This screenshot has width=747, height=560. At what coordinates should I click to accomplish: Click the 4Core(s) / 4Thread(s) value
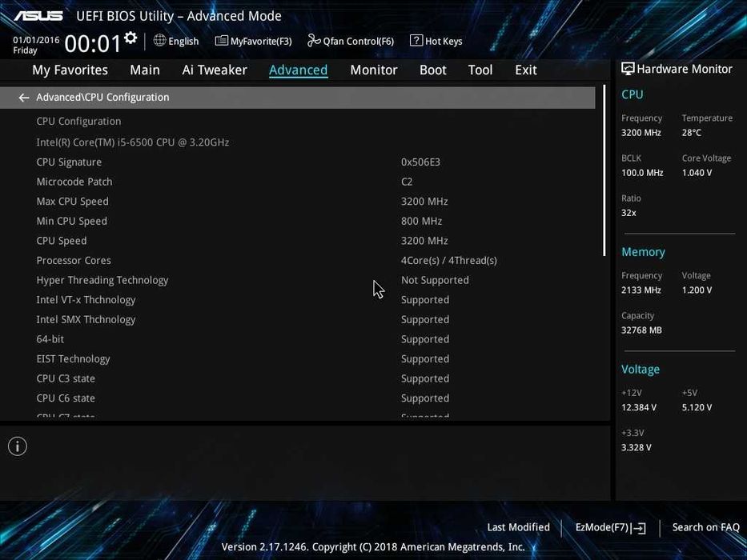(449, 261)
